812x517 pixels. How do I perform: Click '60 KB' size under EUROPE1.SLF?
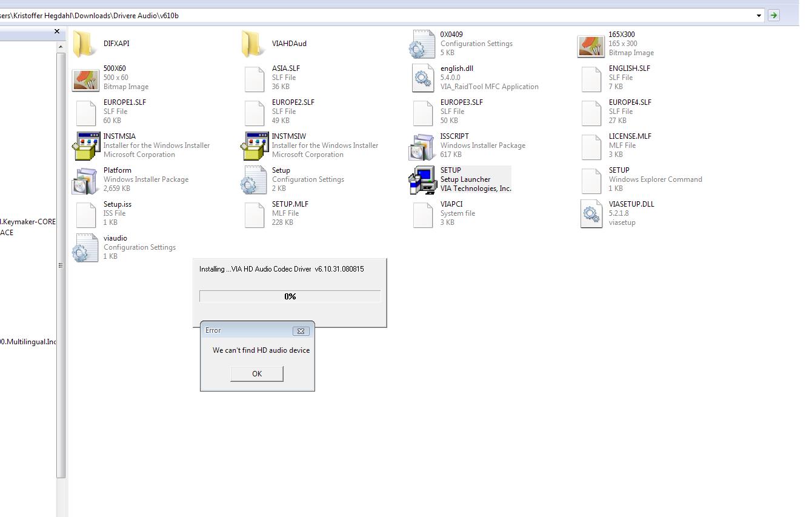(x=112, y=121)
